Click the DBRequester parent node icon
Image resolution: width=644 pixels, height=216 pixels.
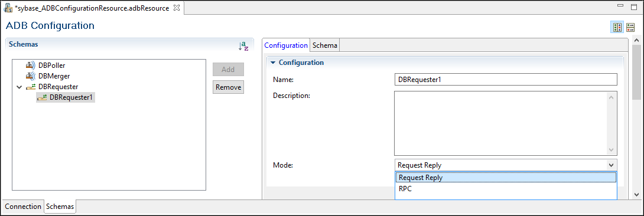tap(31, 87)
